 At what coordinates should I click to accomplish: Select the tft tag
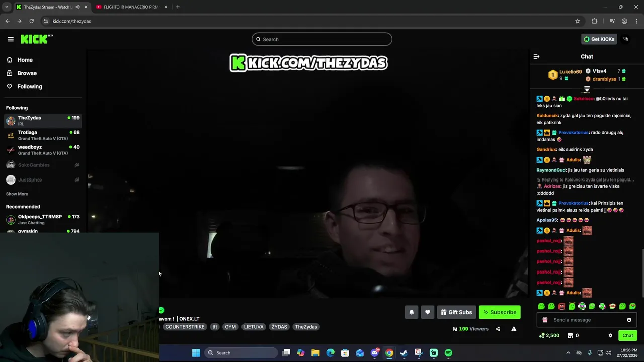215,327
